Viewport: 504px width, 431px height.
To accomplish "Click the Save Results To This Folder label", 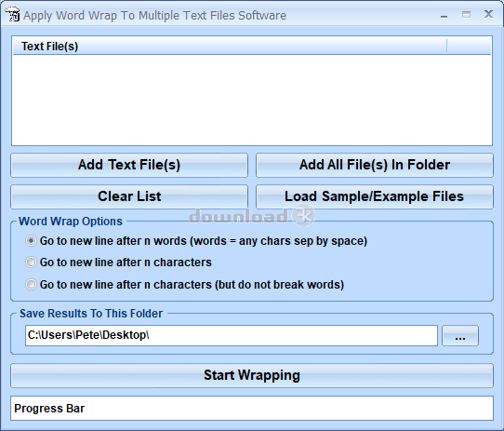I will click(91, 314).
